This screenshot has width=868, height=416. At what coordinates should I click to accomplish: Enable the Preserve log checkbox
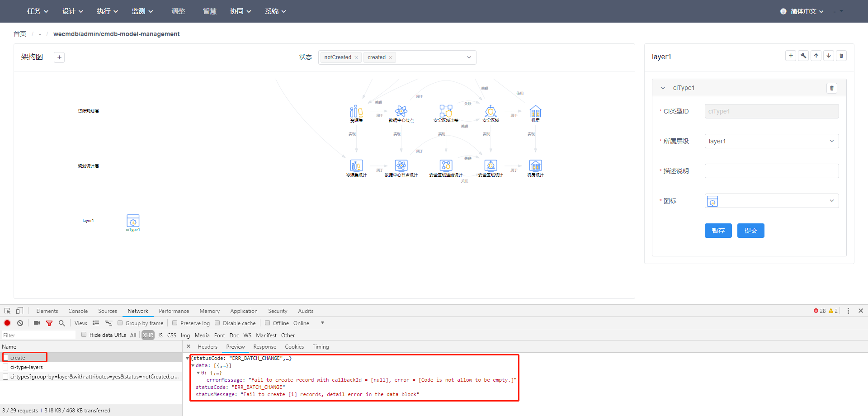pyautogui.click(x=175, y=323)
